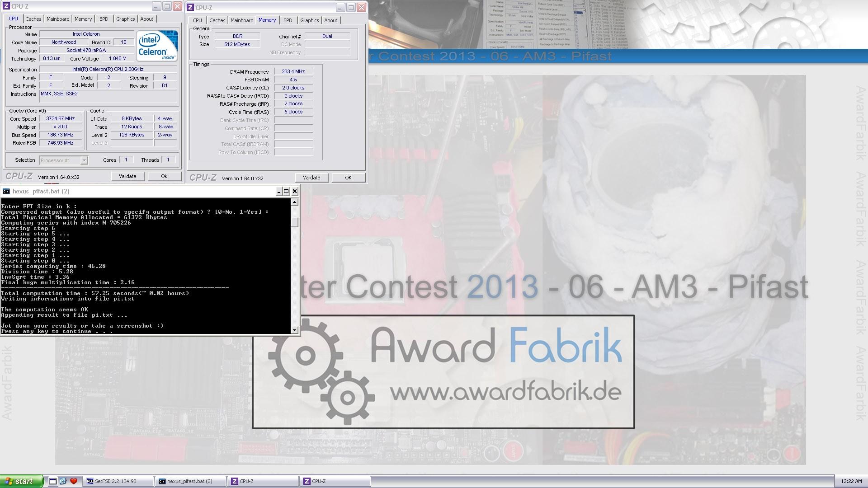Click OK in the left CPU-Z window
The width and height of the screenshot is (868, 488).
164,176
